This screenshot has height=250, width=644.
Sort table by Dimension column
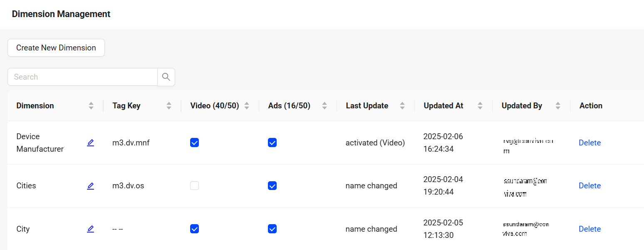pos(91,106)
